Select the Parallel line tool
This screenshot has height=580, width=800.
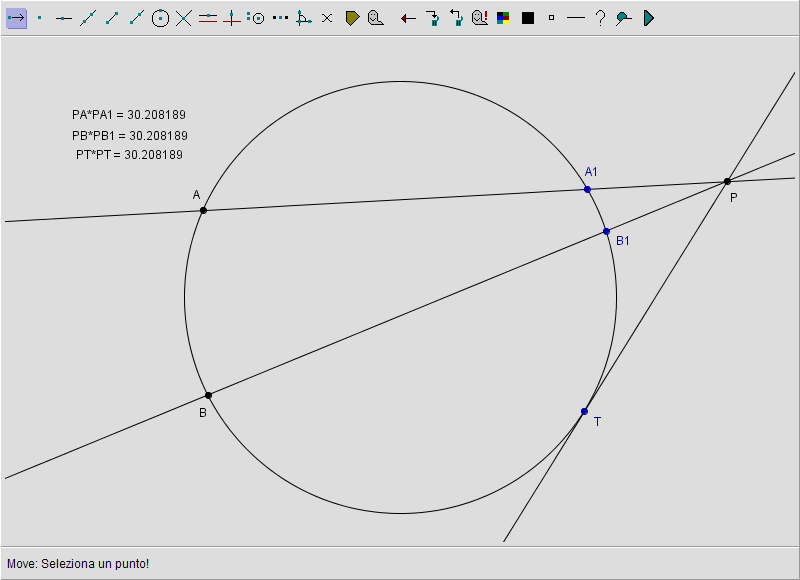208,18
